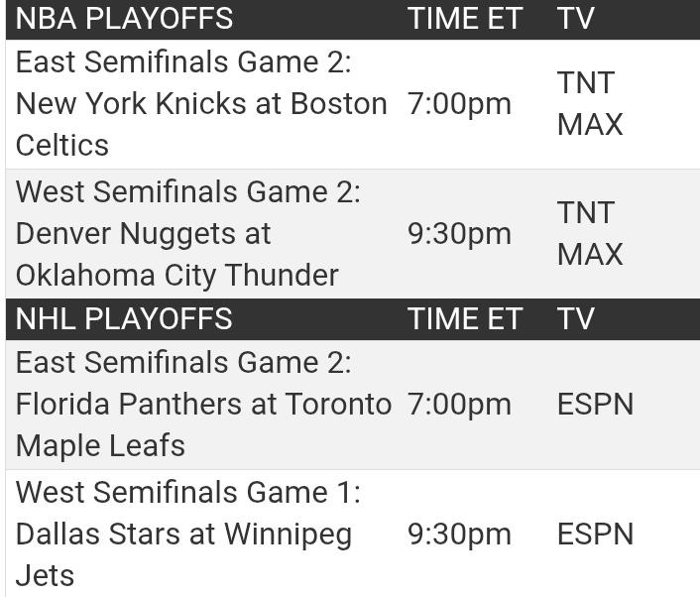
Task: Select the Panthers at Maple Leafs row
Action: pos(353,405)
